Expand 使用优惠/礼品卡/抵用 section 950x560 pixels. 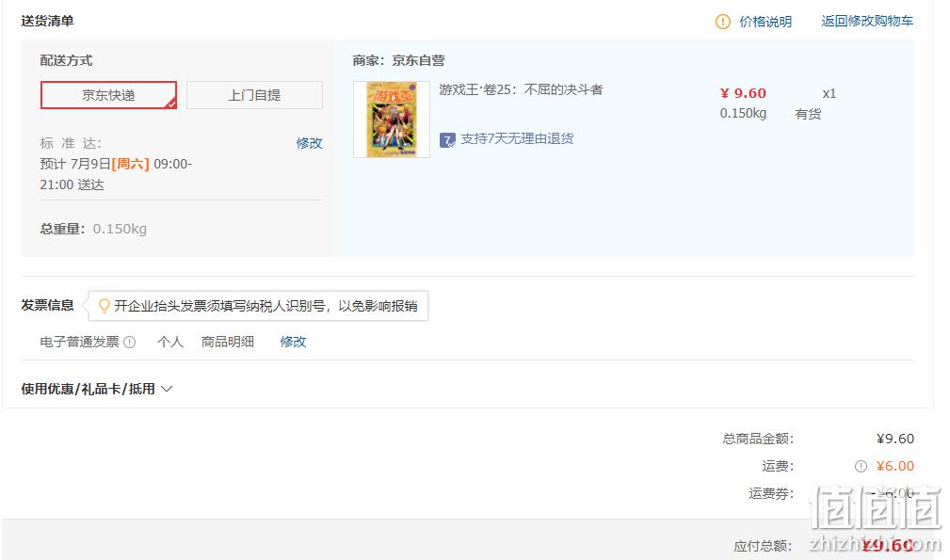click(97, 389)
